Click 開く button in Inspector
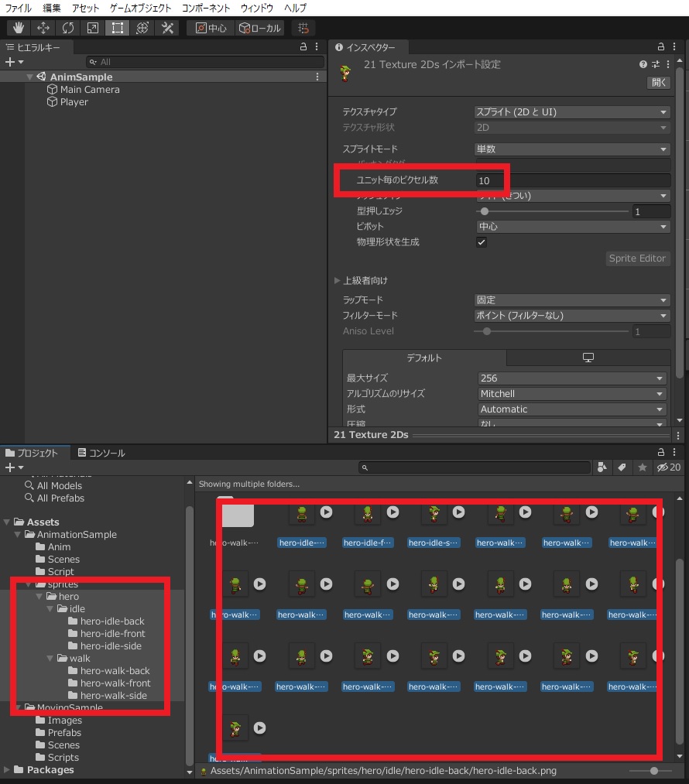The height and width of the screenshot is (784, 689). point(659,83)
